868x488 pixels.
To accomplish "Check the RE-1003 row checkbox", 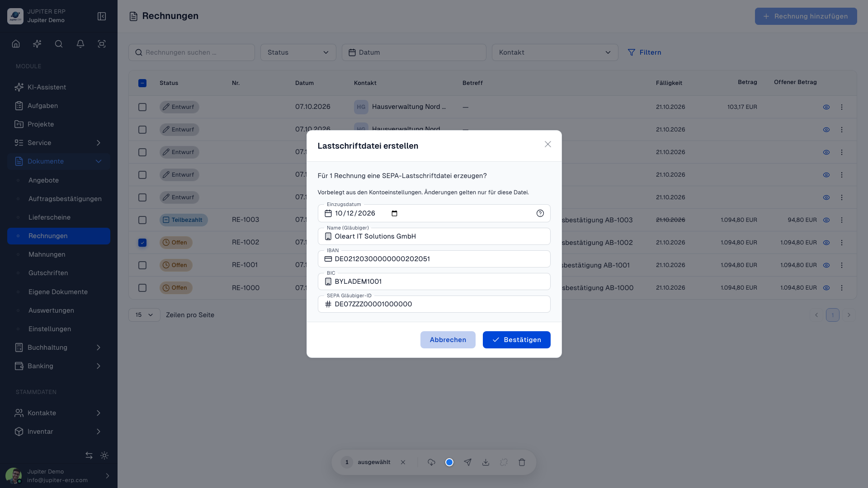I will 142,220.
